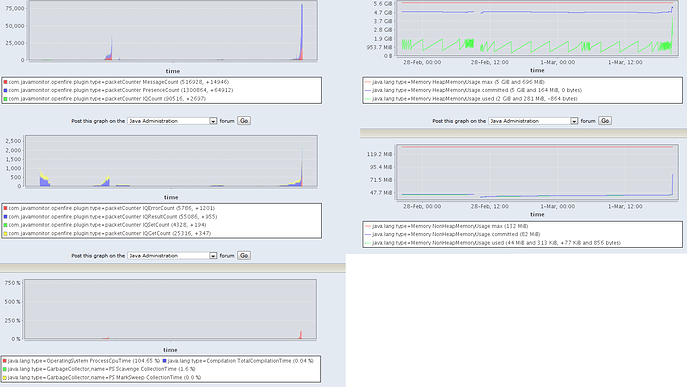
Task: Click Go under the IQErrorCount graph
Action: click(244, 255)
